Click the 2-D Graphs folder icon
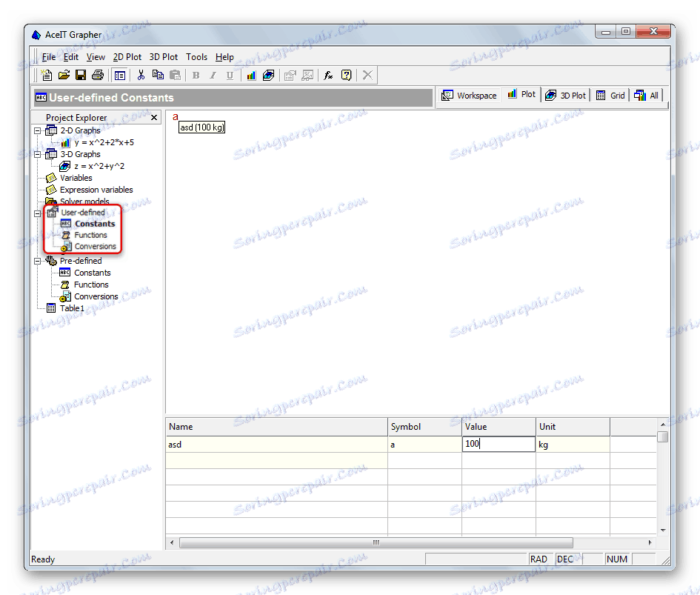 [51, 130]
